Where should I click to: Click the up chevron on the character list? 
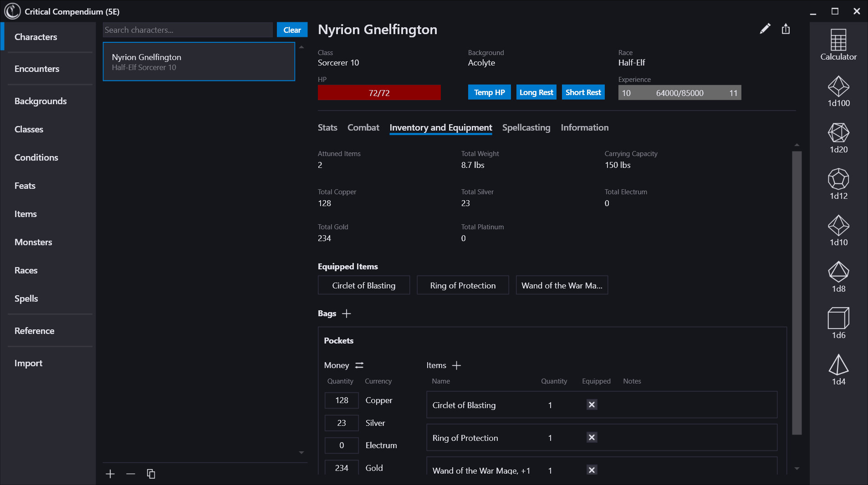(301, 46)
